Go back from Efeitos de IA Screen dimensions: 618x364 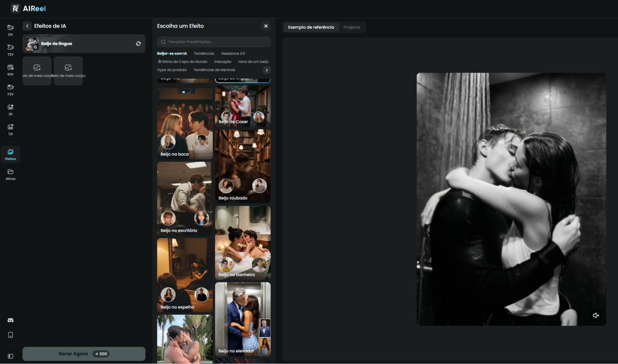point(27,26)
